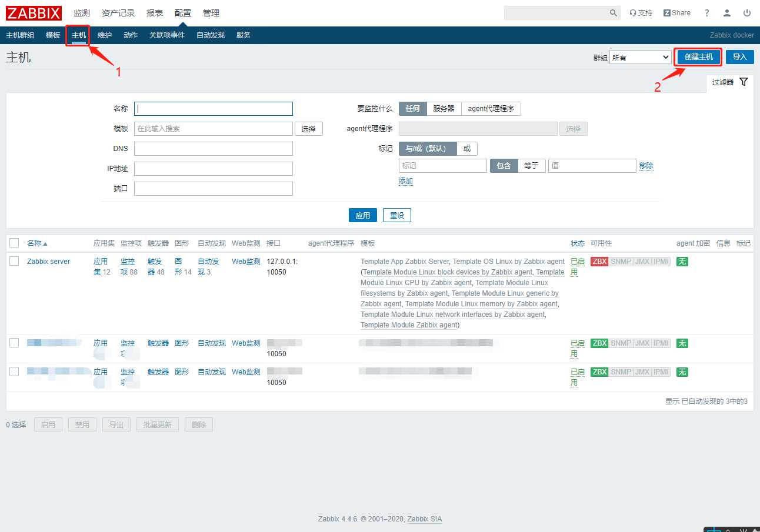Select the 或 tag mode

click(x=467, y=149)
